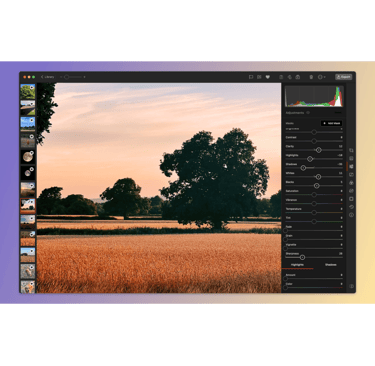Click the Vignette slider handle
Viewport: 375px width, 366px height.
(x=286, y=248)
